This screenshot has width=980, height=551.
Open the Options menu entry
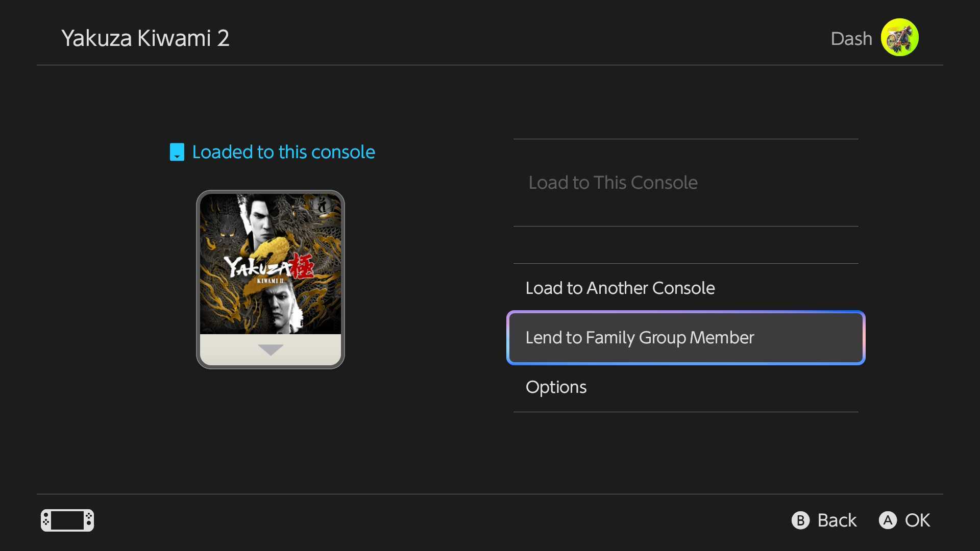click(556, 387)
